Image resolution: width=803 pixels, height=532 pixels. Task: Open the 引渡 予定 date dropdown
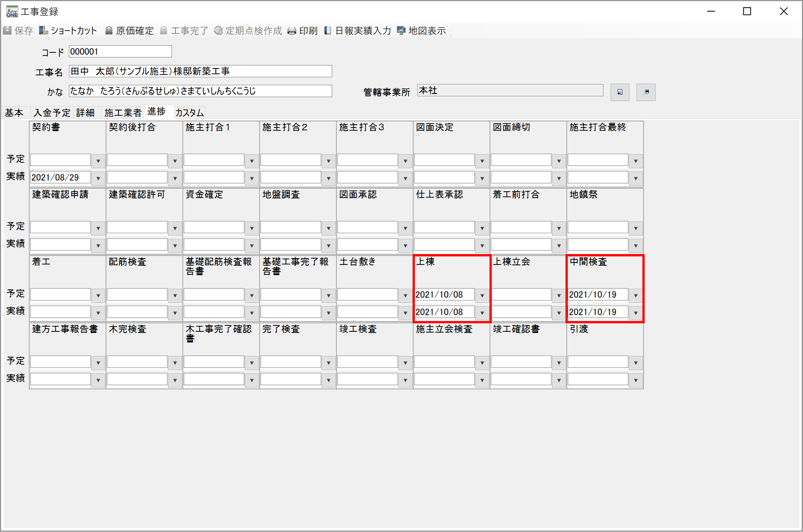pos(636,363)
